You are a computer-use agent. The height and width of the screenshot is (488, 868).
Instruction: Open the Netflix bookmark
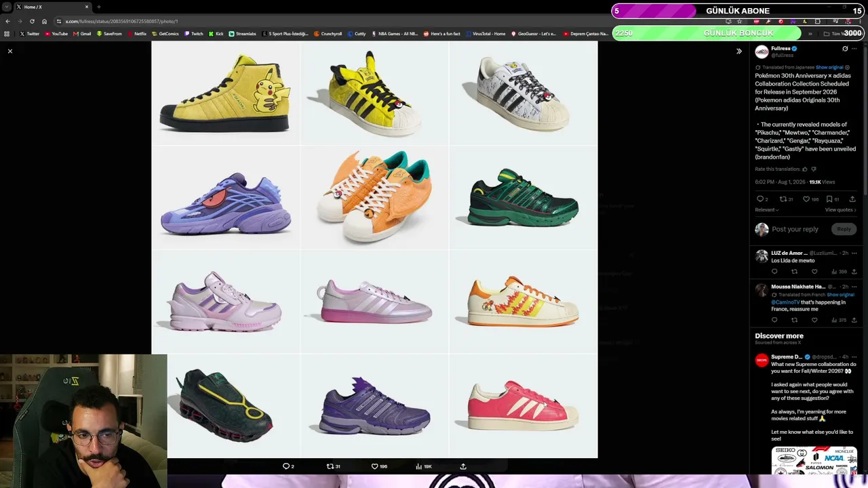137,34
